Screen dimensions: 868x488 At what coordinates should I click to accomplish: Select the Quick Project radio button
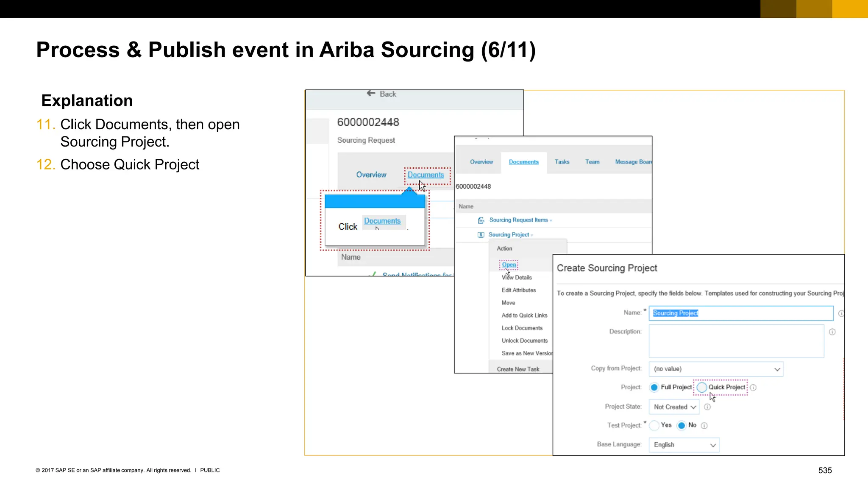coord(701,387)
